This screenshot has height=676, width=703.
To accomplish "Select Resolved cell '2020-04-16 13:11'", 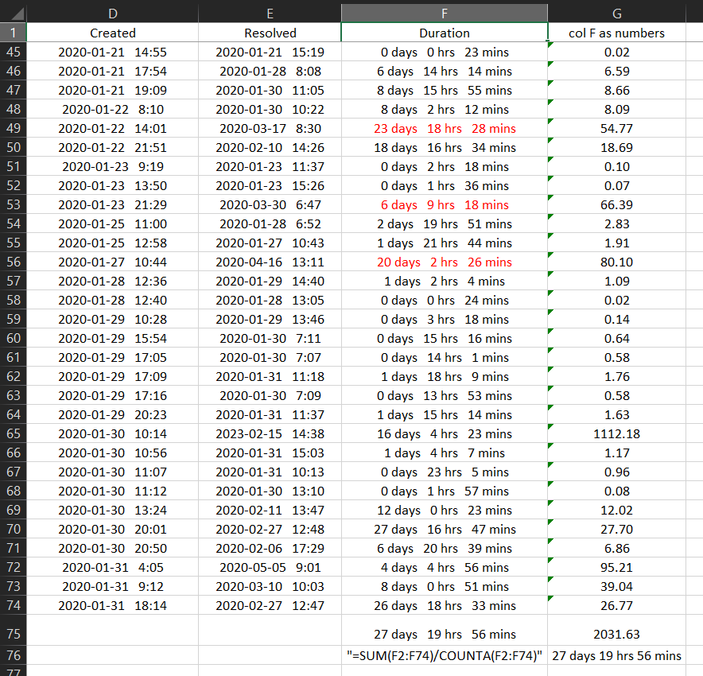I will click(270, 262).
